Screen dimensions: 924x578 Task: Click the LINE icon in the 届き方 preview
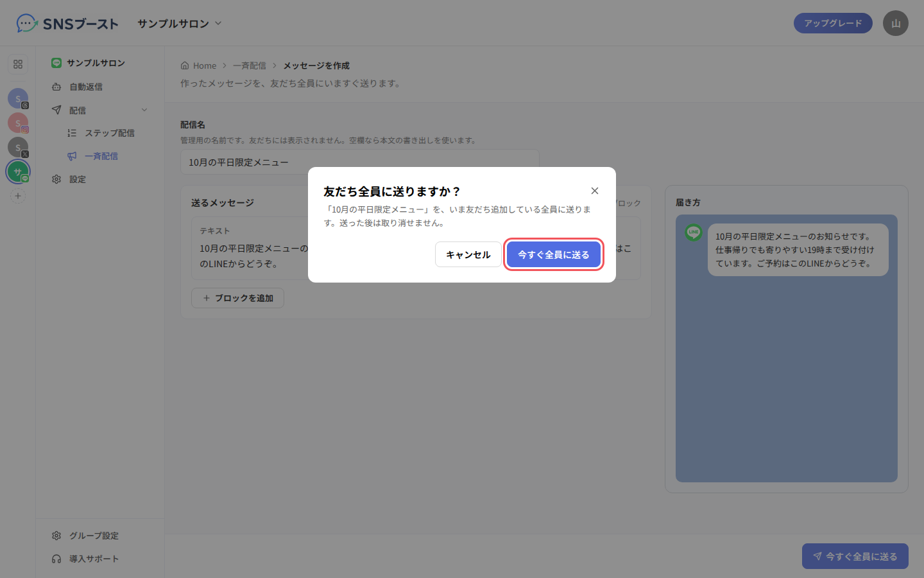694,232
